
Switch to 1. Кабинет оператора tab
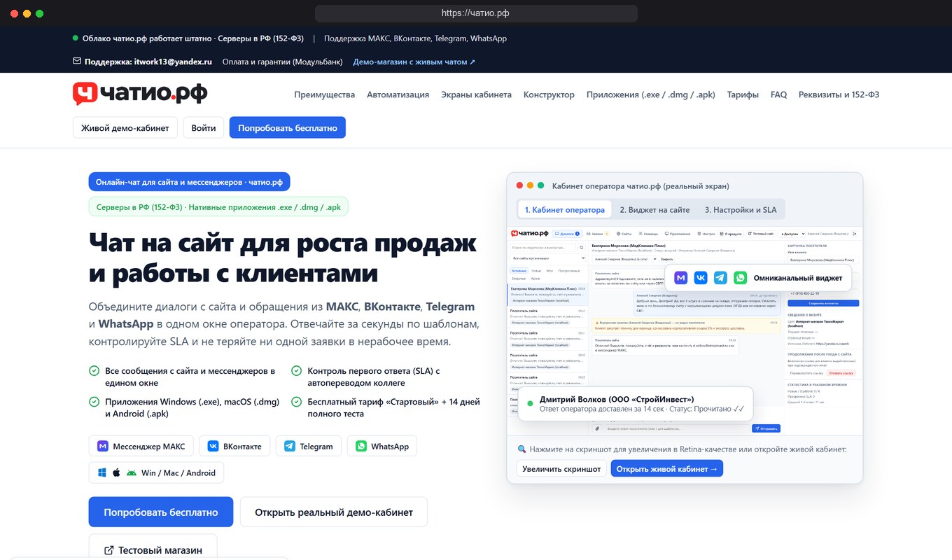pyautogui.click(x=564, y=210)
